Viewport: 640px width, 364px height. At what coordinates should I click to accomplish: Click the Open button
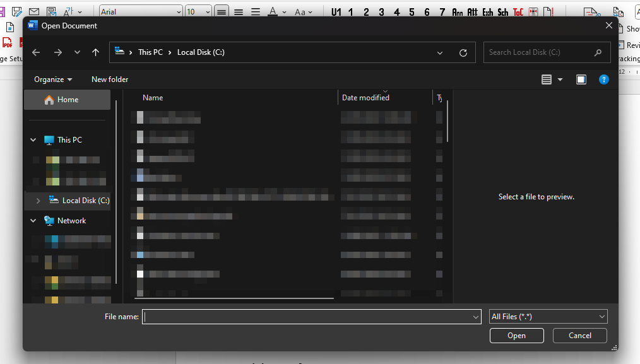(516, 336)
